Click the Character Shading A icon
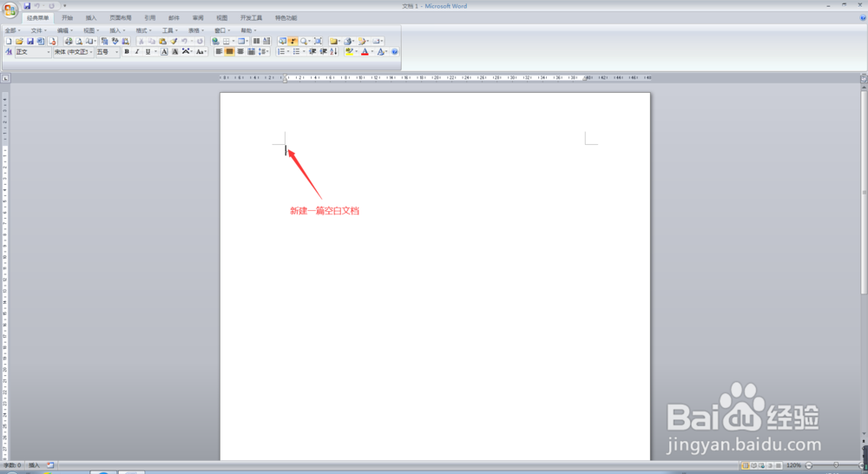The width and height of the screenshot is (868, 474). click(x=175, y=51)
